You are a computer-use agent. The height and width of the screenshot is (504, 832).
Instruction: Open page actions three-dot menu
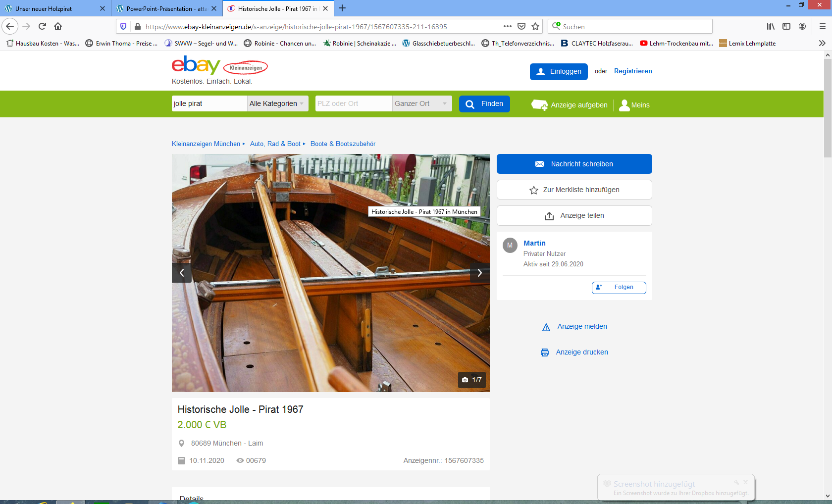click(x=507, y=26)
